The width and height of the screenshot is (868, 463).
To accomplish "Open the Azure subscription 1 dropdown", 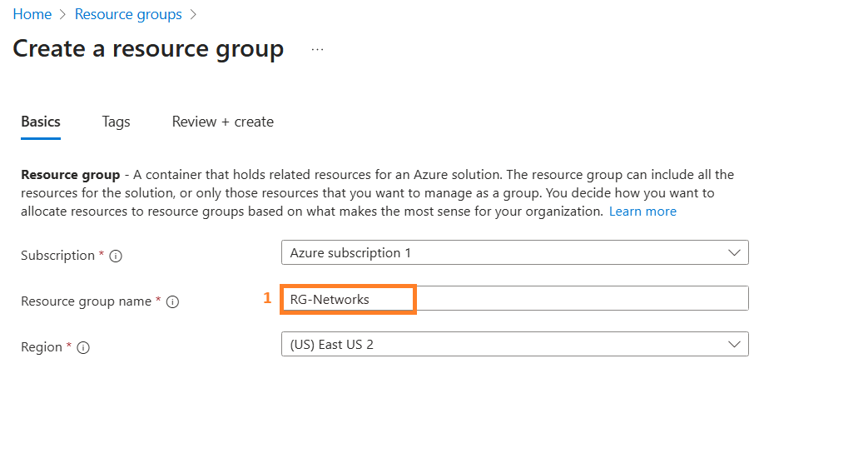I will pyautogui.click(x=515, y=252).
